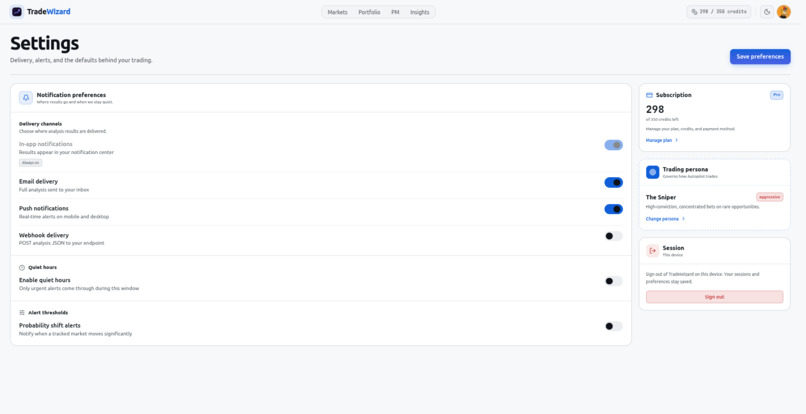Turn on Enable quiet hours switch

pyautogui.click(x=613, y=281)
